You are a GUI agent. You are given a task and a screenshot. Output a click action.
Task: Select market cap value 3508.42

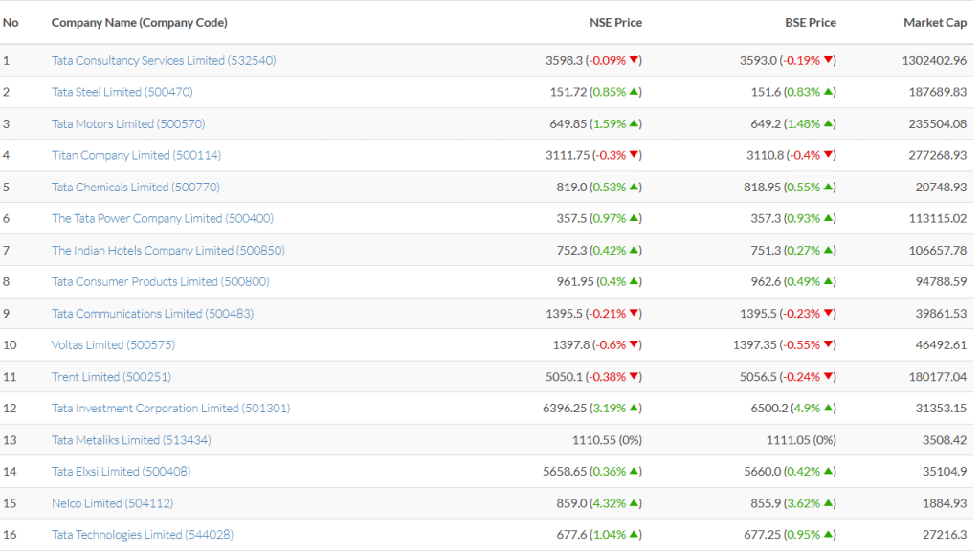[x=945, y=440]
